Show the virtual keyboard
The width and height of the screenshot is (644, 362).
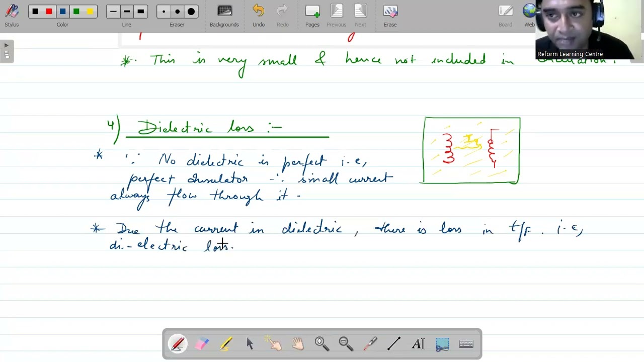(x=466, y=344)
